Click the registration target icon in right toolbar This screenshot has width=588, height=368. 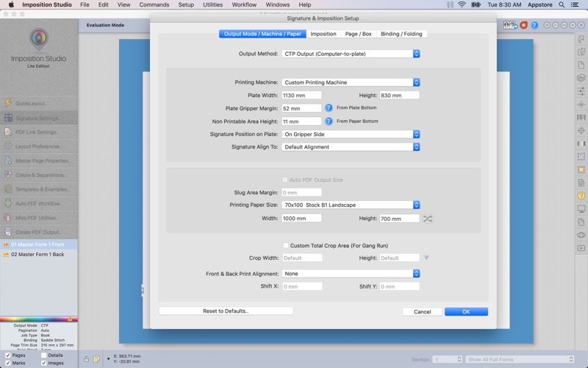tap(581, 131)
